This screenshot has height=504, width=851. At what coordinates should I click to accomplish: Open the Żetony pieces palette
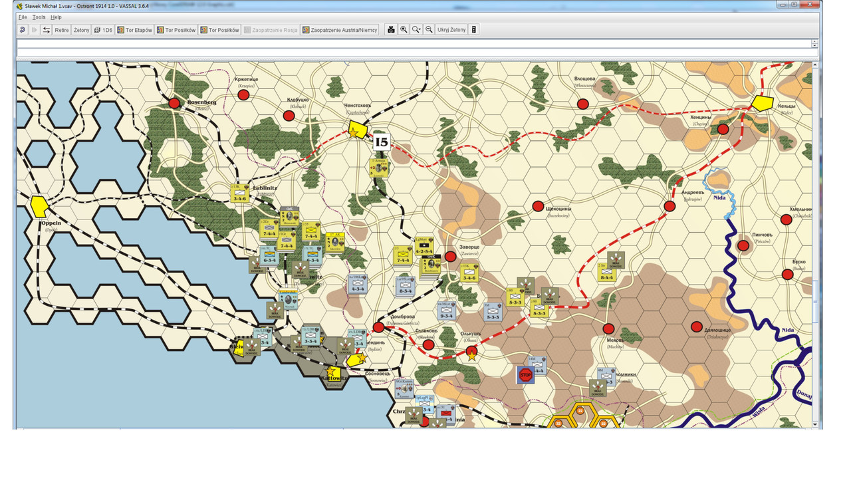coord(81,30)
